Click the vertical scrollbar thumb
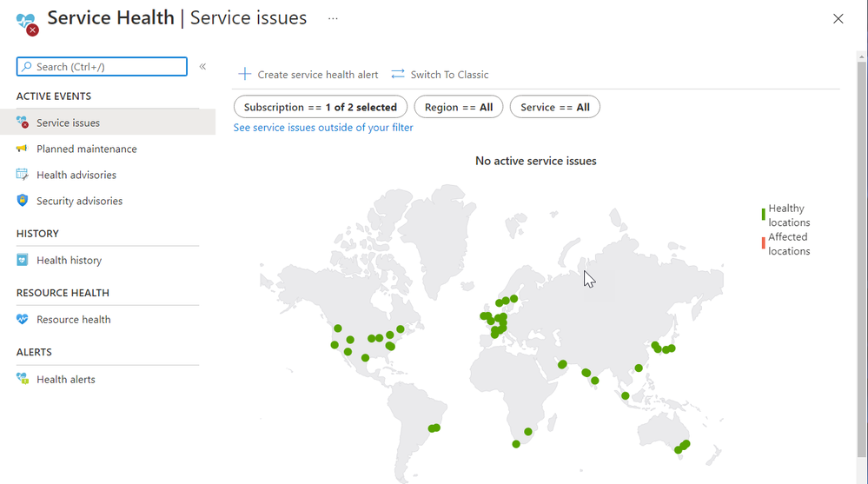The width and height of the screenshot is (868, 484). pos(861,259)
